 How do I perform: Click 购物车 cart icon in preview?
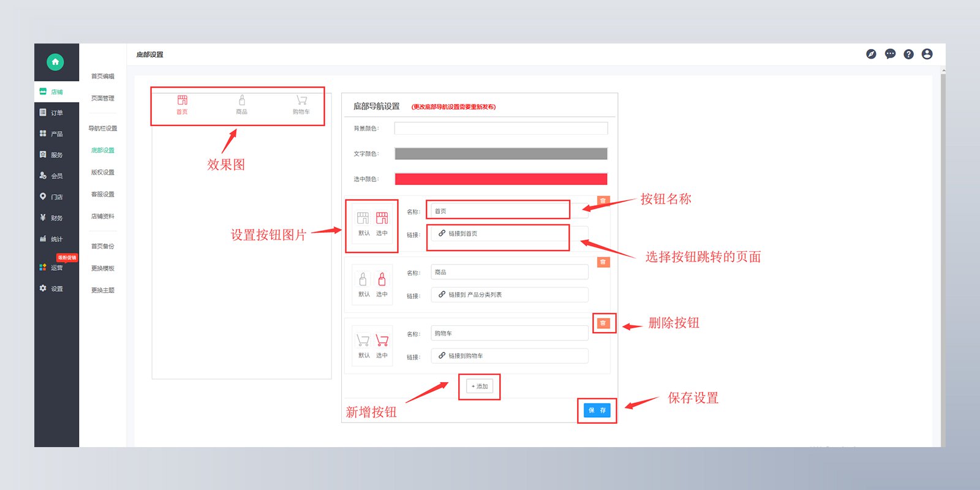301,100
